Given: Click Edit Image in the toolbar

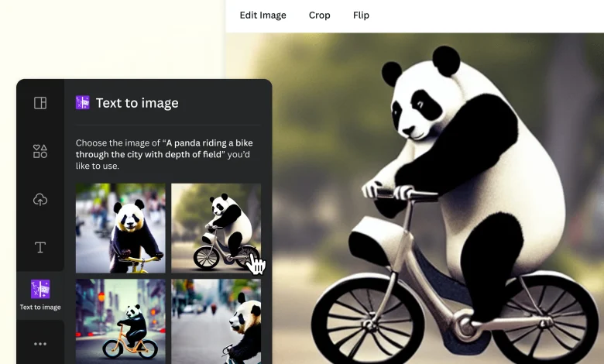Looking at the screenshot, I should click(x=263, y=15).
